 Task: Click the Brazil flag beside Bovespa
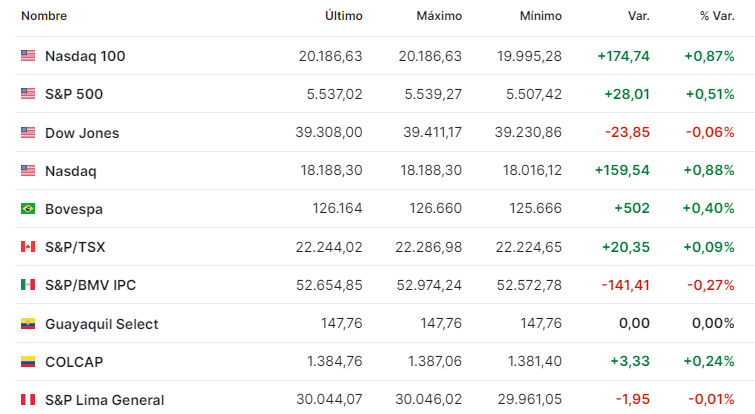28,208
